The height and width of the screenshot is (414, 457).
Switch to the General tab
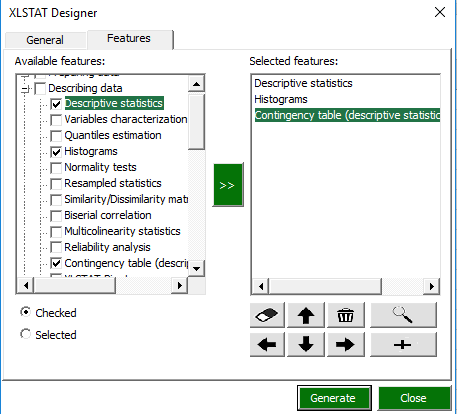[45, 40]
